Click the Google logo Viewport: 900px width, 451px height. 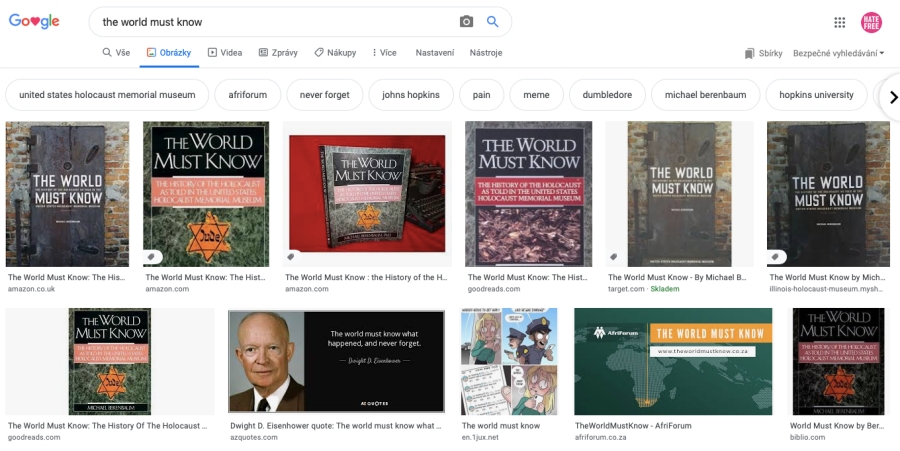34,22
